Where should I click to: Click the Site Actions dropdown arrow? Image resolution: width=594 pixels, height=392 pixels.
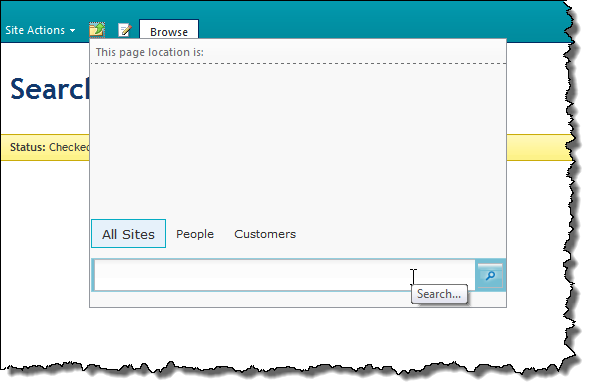pyautogui.click(x=72, y=31)
